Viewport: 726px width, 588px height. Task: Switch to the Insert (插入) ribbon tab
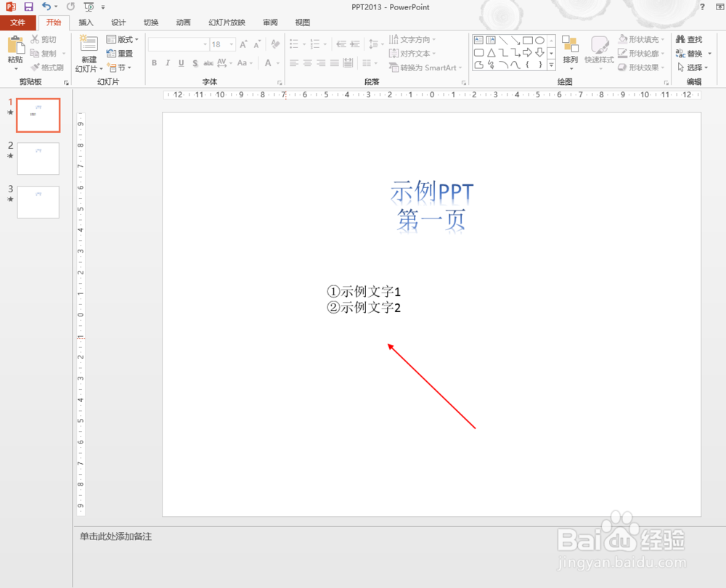[86, 23]
